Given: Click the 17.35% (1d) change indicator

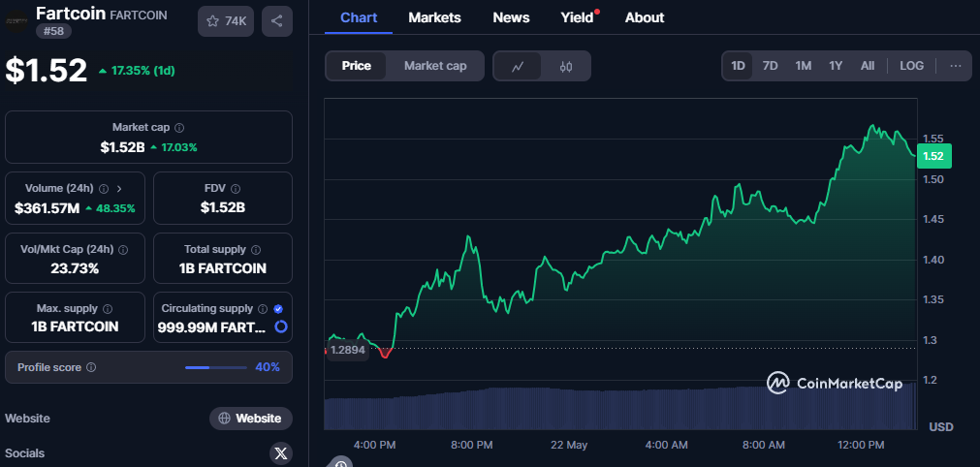Looking at the screenshot, I should [x=137, y=71].
